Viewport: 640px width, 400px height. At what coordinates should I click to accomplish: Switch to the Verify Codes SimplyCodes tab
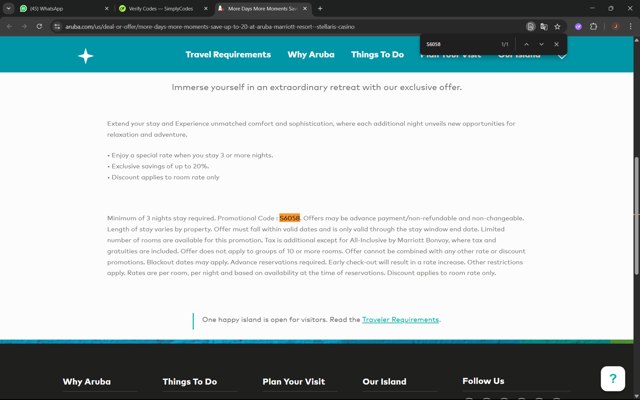pos(163,8)
